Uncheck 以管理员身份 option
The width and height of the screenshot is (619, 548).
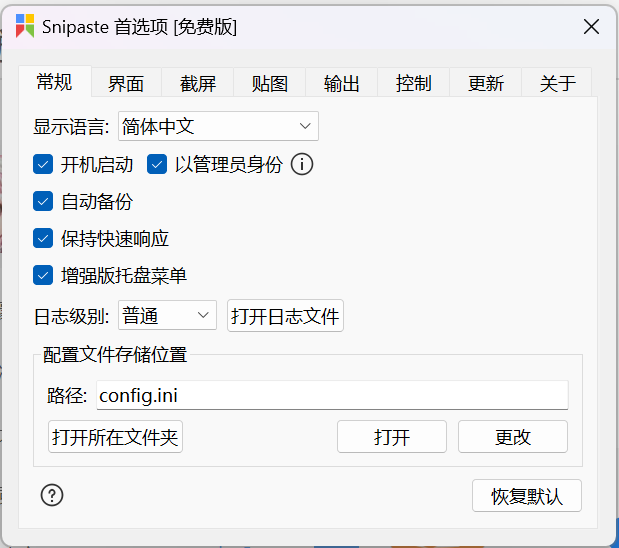pos(157,164)
